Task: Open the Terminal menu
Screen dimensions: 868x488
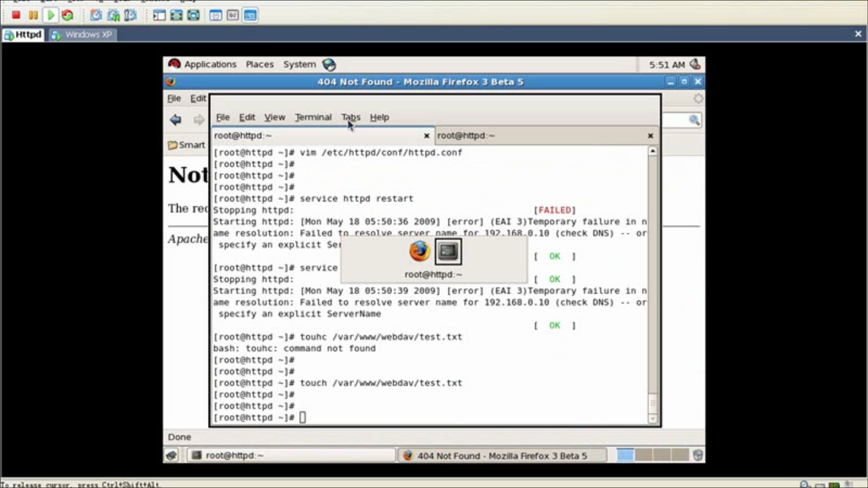Action: [x=313, y=117]
